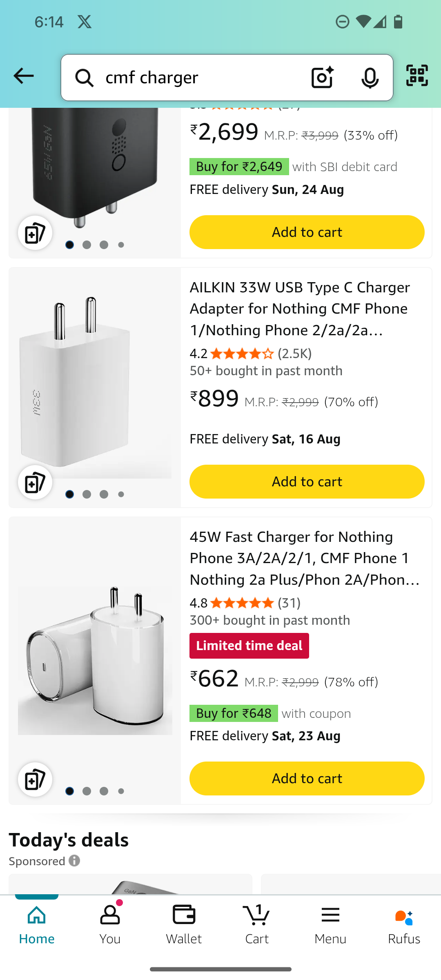441x980 pixels.
Task: Go to the Cart tab
Action: (x=257, y=925)
